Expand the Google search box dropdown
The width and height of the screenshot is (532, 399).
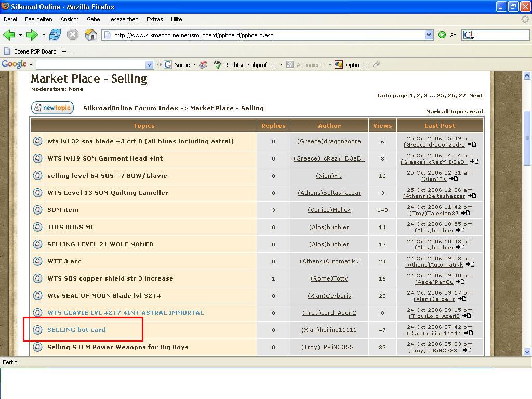[150, 64]
